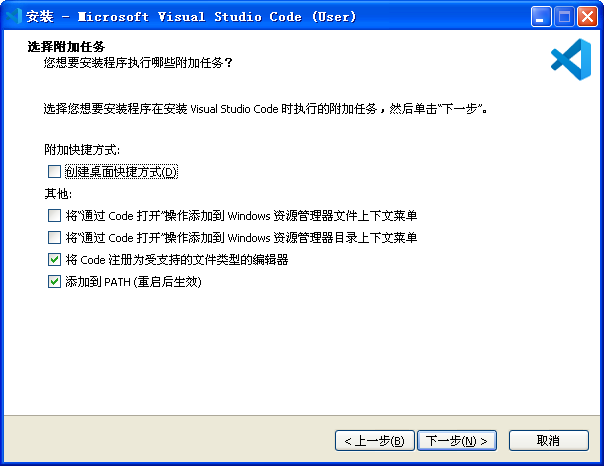
Task: Close the installer window
Action: [587, 17]
